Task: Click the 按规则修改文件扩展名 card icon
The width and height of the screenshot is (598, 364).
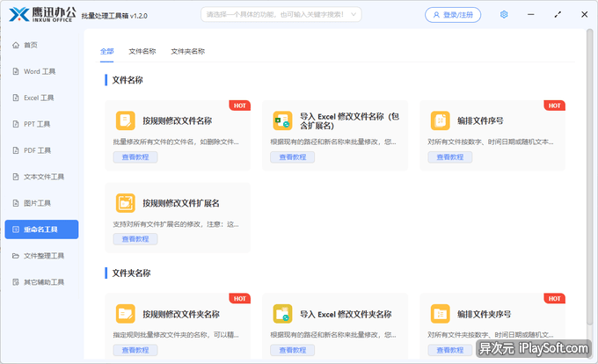Action: (126, 203)
